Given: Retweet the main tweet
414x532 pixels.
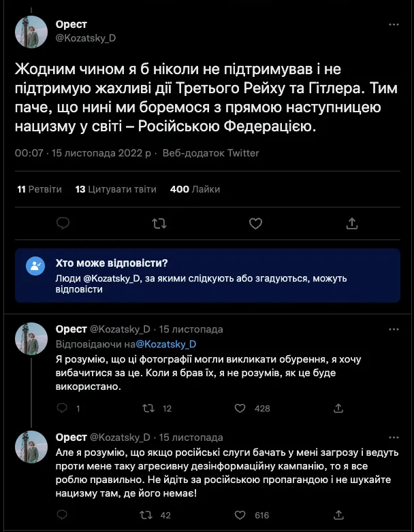Looking at the screenshot, I should [159, 223].
